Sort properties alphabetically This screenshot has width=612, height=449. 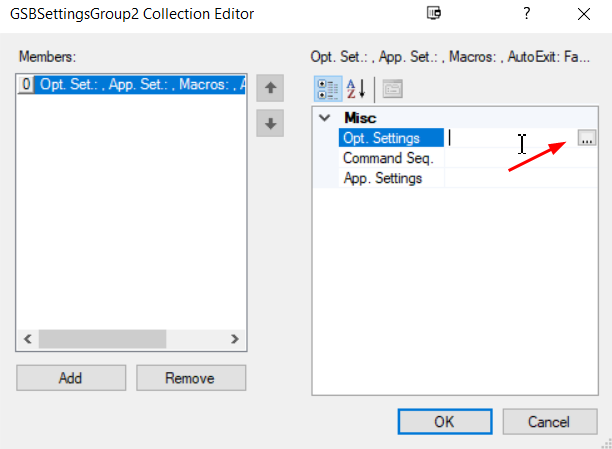tap(355, 89)
